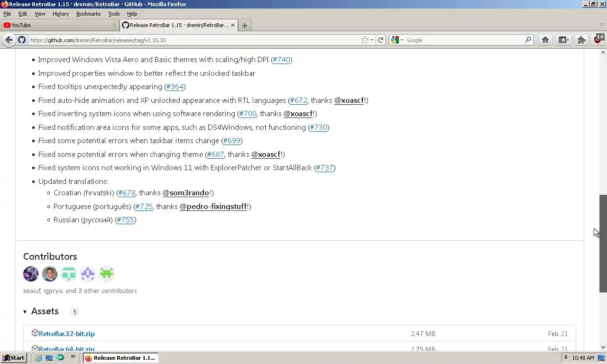Expand the quick launch overflow chevron
Screen dimensions: 607x364
click(x=73, y=356)
